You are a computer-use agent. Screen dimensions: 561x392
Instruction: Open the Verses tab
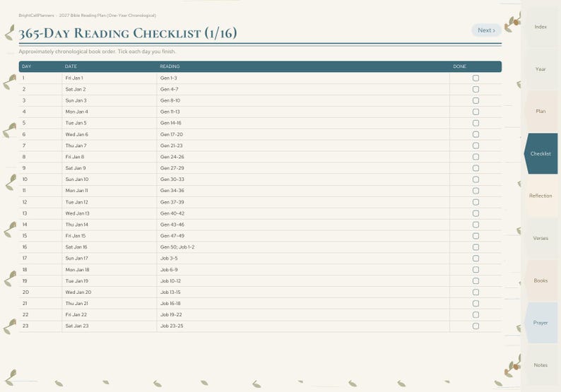[x=541, y=238]
